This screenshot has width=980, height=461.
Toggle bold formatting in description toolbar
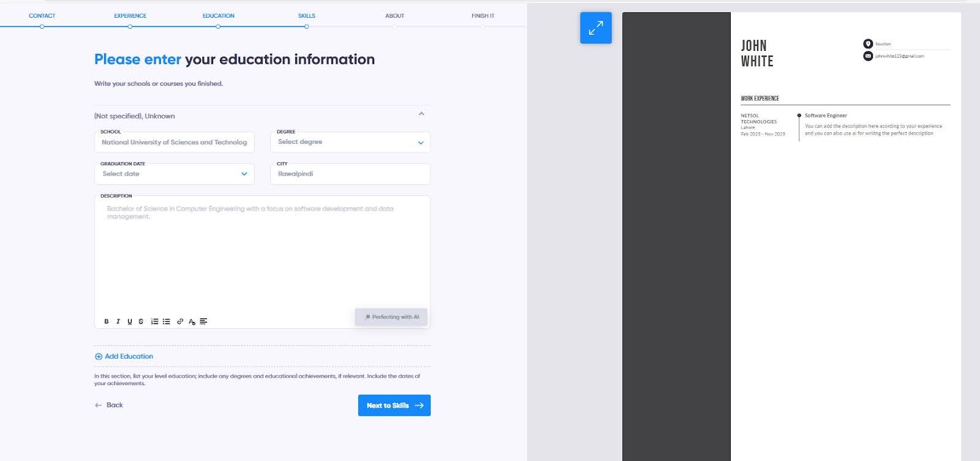[x=107, y=321]
